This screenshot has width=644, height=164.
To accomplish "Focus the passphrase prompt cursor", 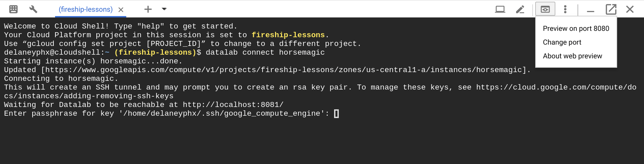I will point(336,114).
